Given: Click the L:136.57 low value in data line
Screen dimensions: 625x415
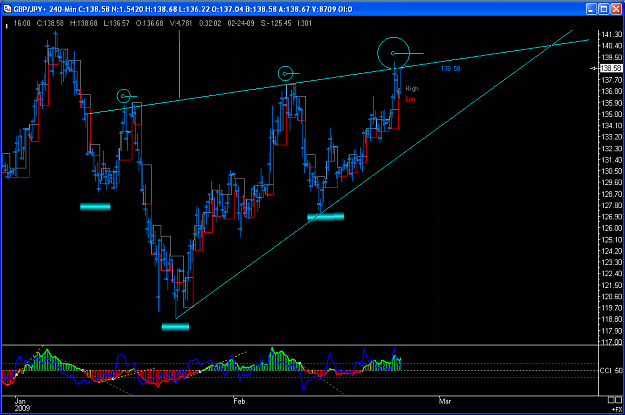Looking at the screenshot, I should 116,23.
